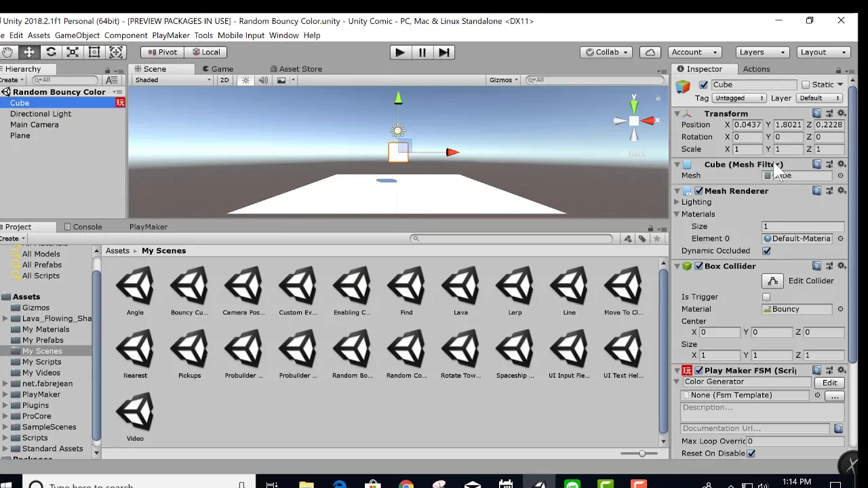Open scene effects image dropdown
Viewport: 868px width, 488px height.
[285, 80]
